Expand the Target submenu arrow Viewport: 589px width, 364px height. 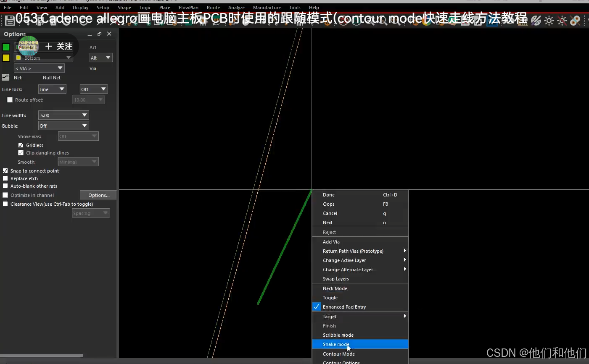405,316
